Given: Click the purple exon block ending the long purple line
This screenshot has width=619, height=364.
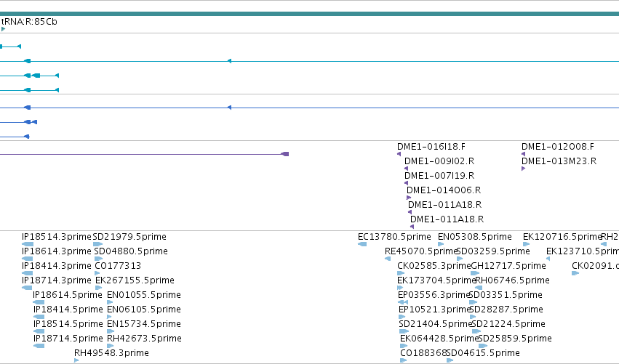Looking at the screenshot, I should [285, 154].
